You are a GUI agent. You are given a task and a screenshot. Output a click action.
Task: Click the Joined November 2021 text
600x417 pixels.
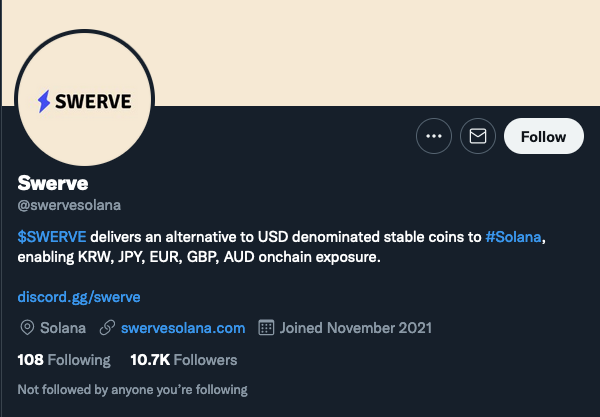pos(356,328)
